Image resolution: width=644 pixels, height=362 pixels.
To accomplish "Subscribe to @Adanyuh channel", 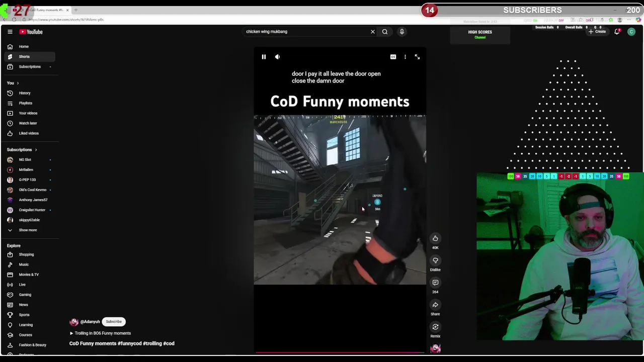I will pyautogui.click(x=114, y=322).
